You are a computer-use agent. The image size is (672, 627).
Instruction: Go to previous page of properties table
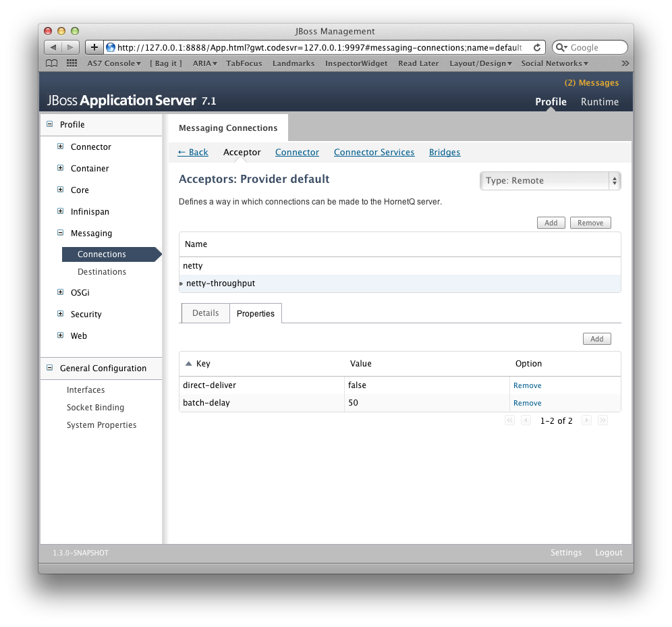tap(526, 420)
